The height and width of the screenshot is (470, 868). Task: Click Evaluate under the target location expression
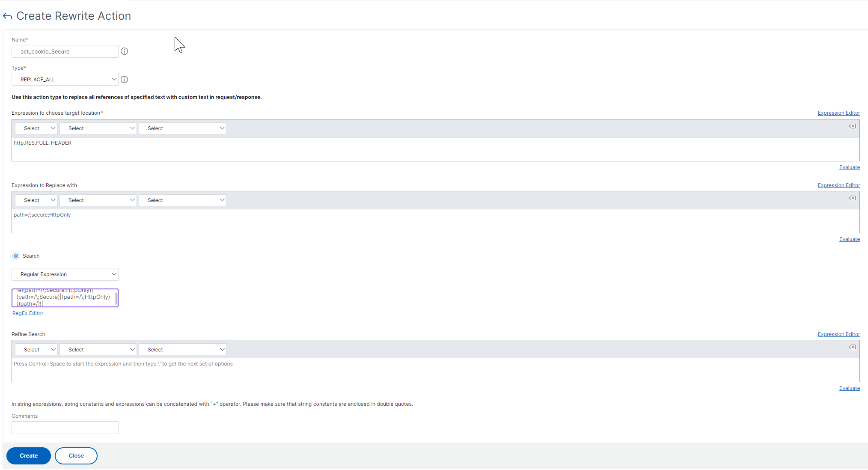[849, 167]
